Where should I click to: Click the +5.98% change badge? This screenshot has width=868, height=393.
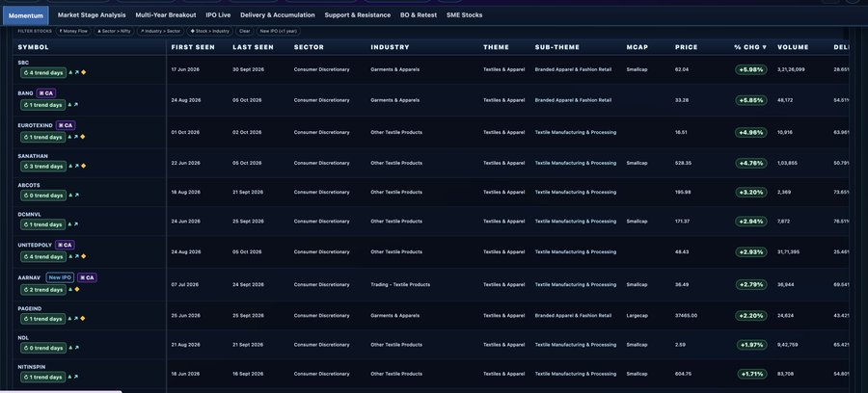751,69
